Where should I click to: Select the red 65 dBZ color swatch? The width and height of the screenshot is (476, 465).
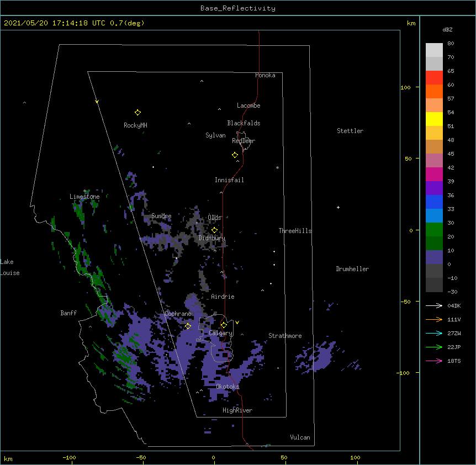pos(434,77)
